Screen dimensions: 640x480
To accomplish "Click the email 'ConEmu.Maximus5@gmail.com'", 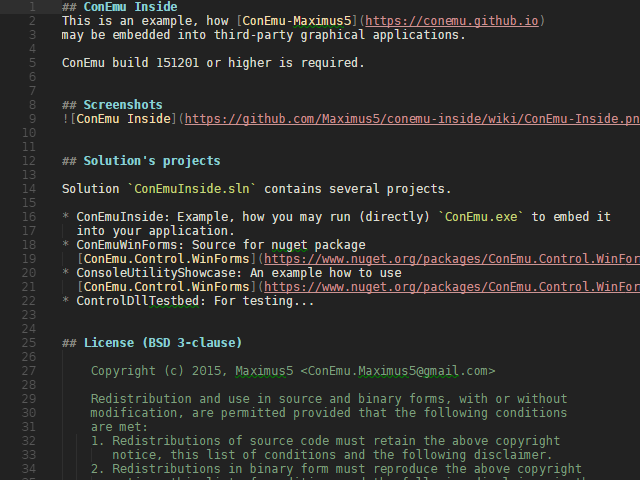I will (x=398, y=371).
